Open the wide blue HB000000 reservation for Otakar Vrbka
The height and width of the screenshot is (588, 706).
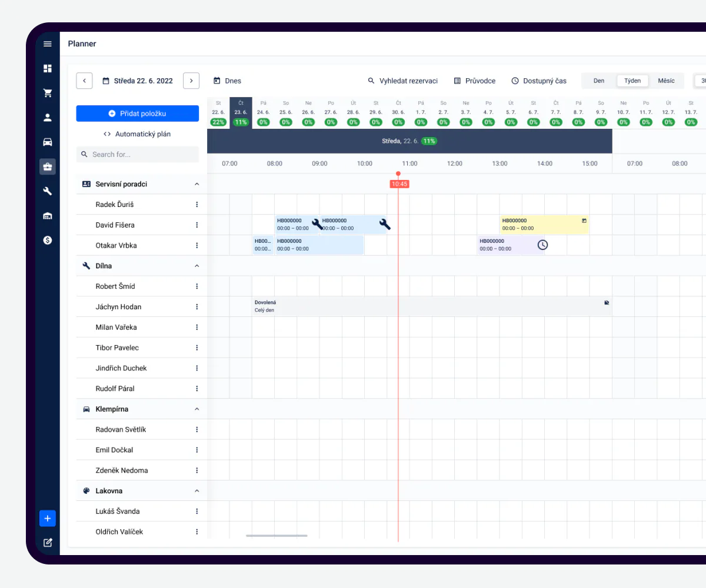[319, 245]
